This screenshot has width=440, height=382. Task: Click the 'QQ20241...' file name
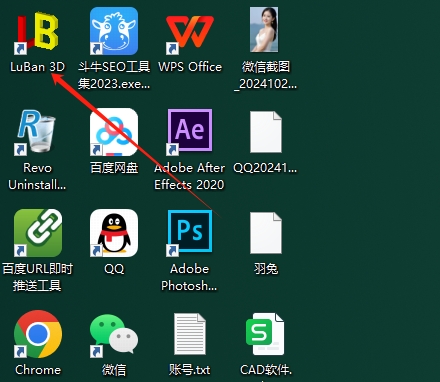[265, 168]
